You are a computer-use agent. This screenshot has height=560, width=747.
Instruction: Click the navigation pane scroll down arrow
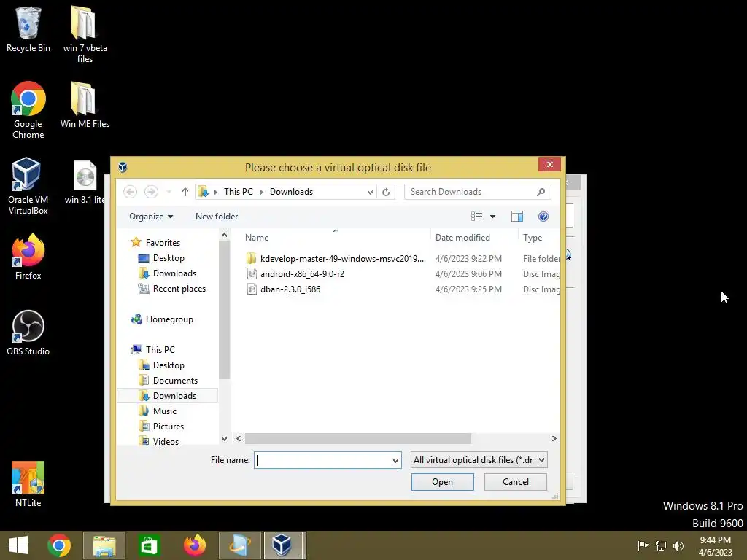tap(225, 438)
